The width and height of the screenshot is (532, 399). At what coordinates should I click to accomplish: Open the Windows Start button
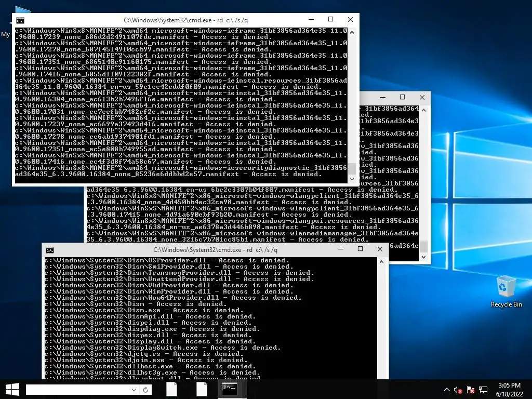click(12, 390)
